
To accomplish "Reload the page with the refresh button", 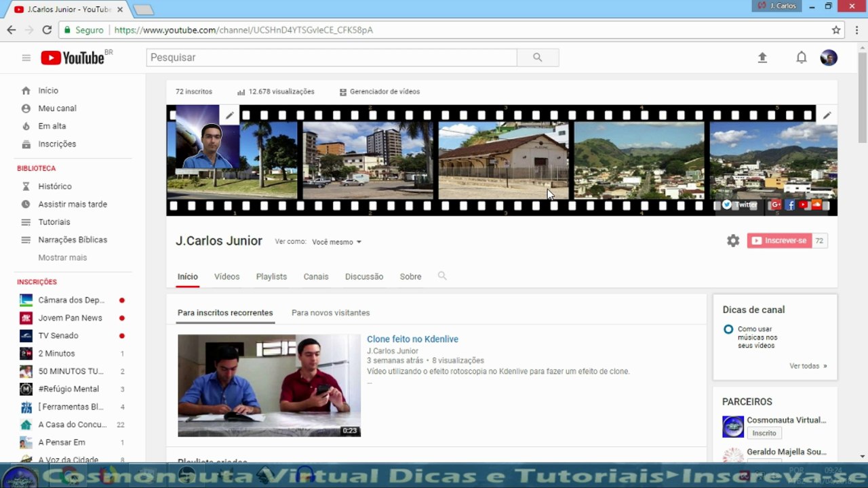I will click(x=47, y=30).
